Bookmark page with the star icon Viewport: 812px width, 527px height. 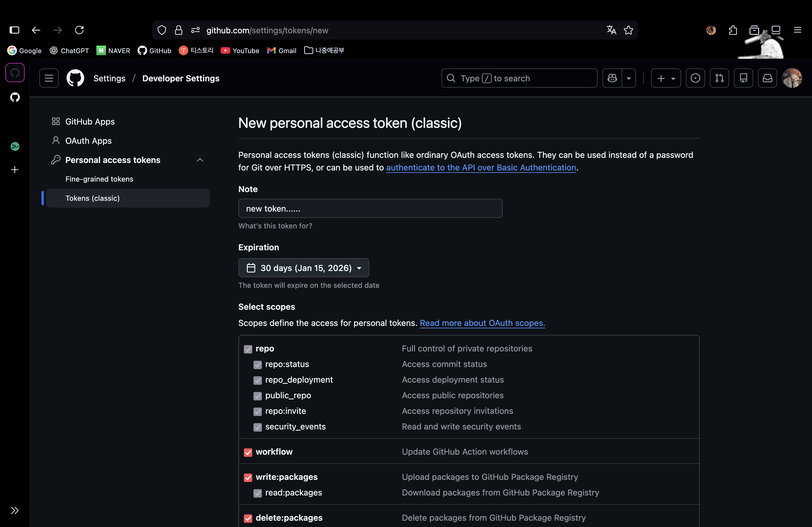628,30
